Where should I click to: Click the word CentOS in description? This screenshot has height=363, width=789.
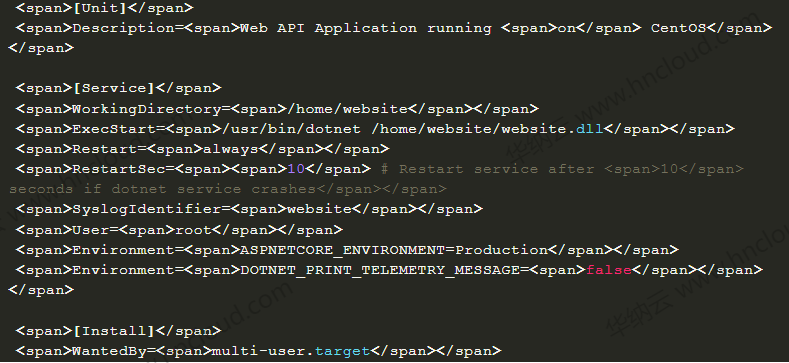coord(678,28)
